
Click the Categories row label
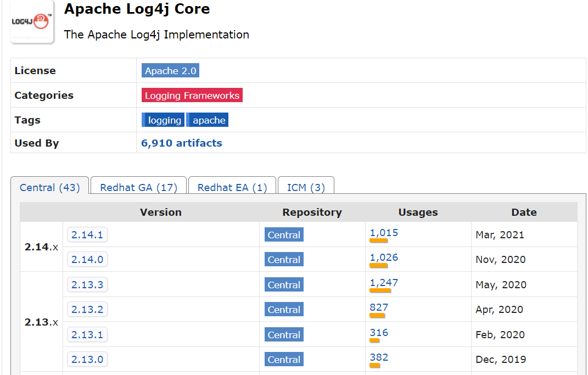(44, 95)
